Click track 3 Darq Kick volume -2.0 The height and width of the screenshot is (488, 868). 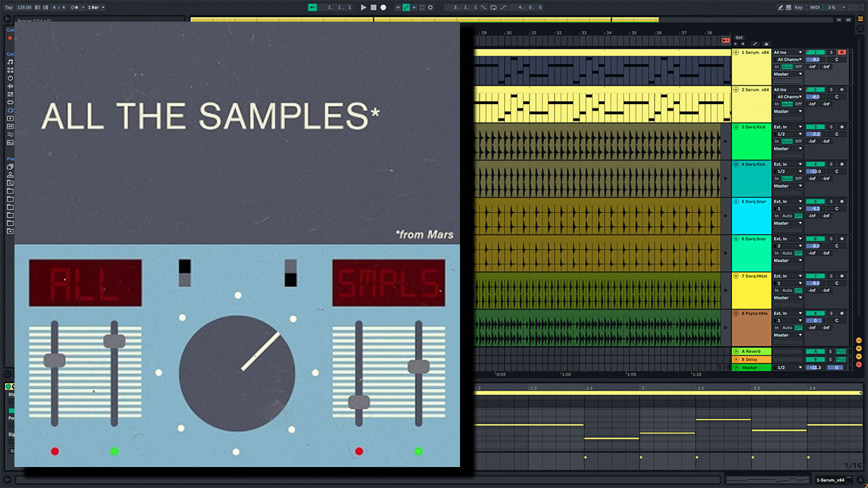815,134
